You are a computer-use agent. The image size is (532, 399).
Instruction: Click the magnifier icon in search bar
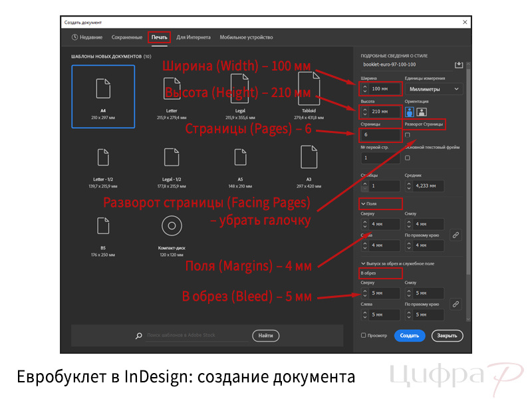(138, 336)
